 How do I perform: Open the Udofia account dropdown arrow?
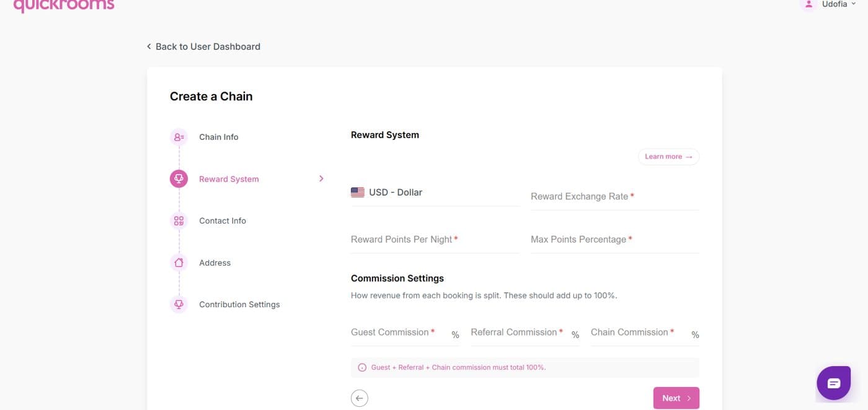854,4
